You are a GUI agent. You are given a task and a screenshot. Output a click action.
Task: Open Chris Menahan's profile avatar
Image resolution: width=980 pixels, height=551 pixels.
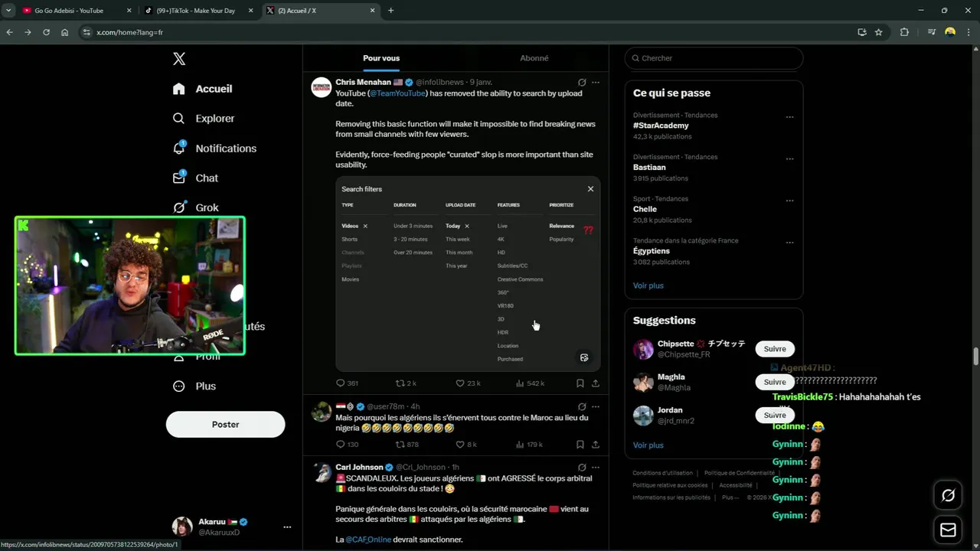click(x=321, y=87)
